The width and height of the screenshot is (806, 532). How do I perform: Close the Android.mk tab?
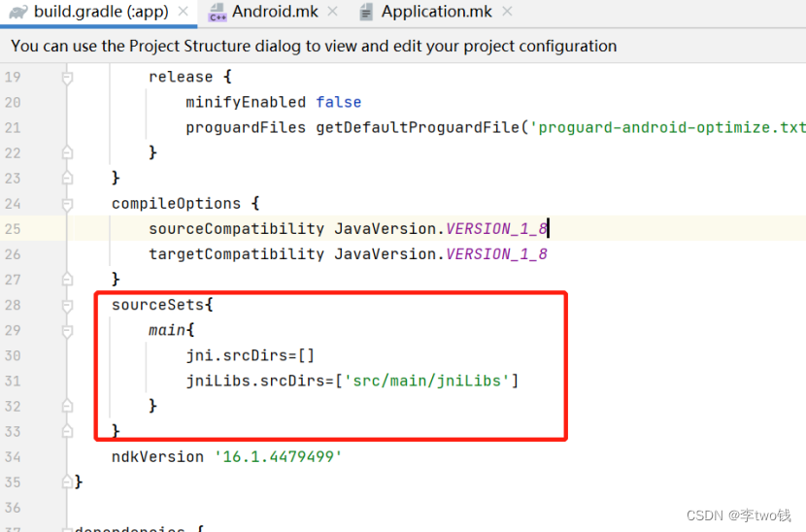[x=332, y=12]
